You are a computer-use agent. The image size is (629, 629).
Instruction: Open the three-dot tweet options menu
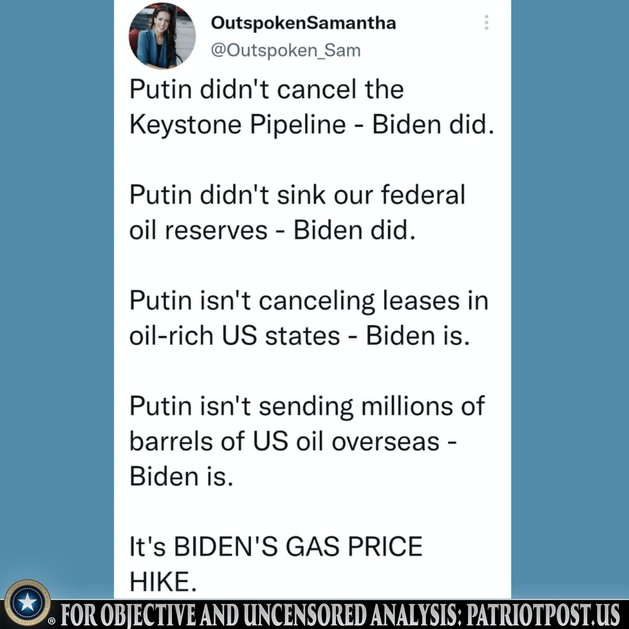click(x=486, y=23)
